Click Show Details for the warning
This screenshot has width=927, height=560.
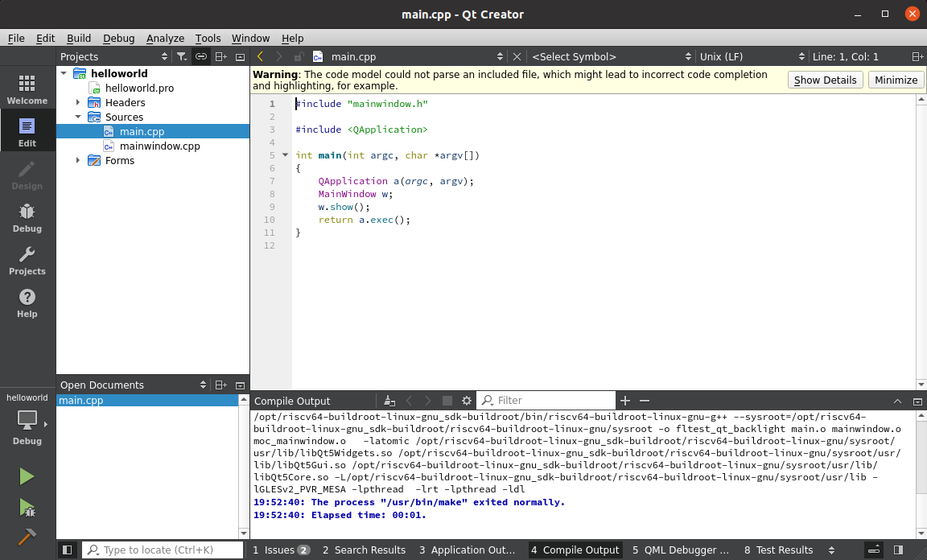click(826, 80)
